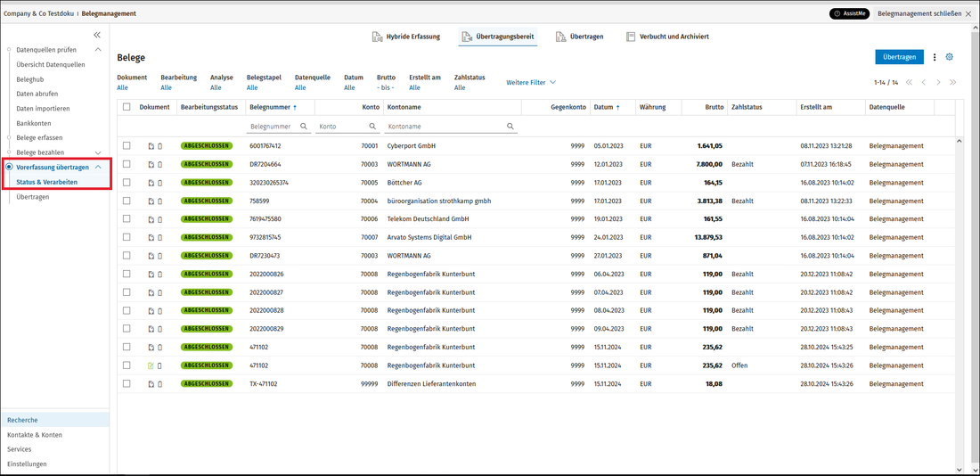Open the three-dot more actions menu
Viewport: 980px width, 476px height.
click(935, 57)
